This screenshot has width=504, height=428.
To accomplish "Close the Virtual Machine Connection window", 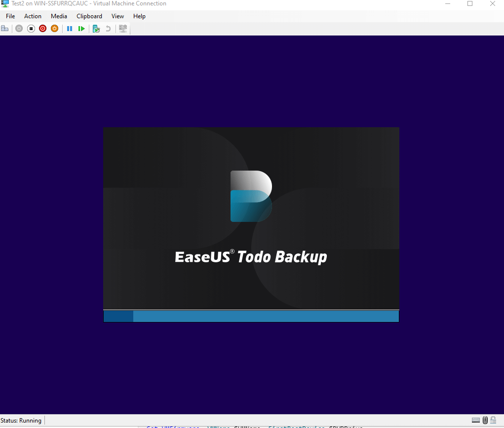I will (493, 3).
